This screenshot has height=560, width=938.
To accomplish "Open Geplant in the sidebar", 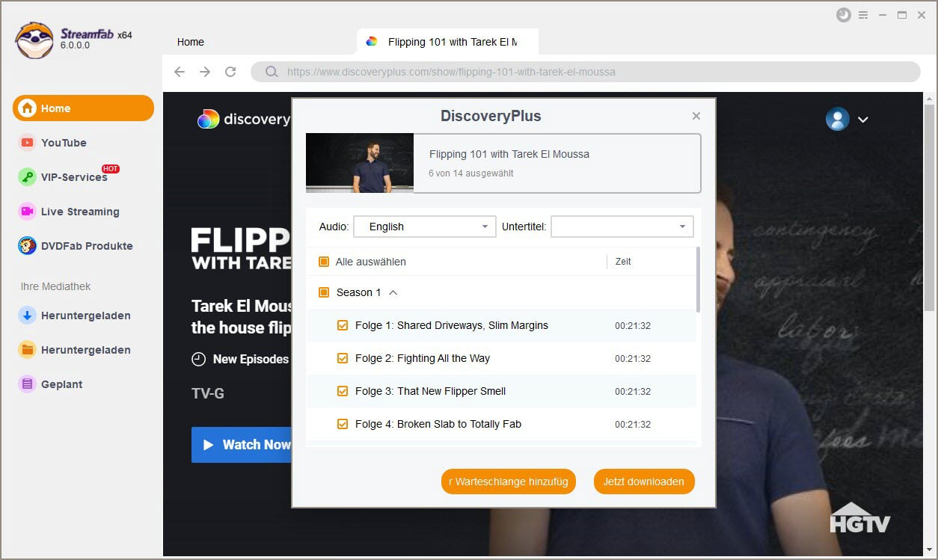I will [51, 384].
